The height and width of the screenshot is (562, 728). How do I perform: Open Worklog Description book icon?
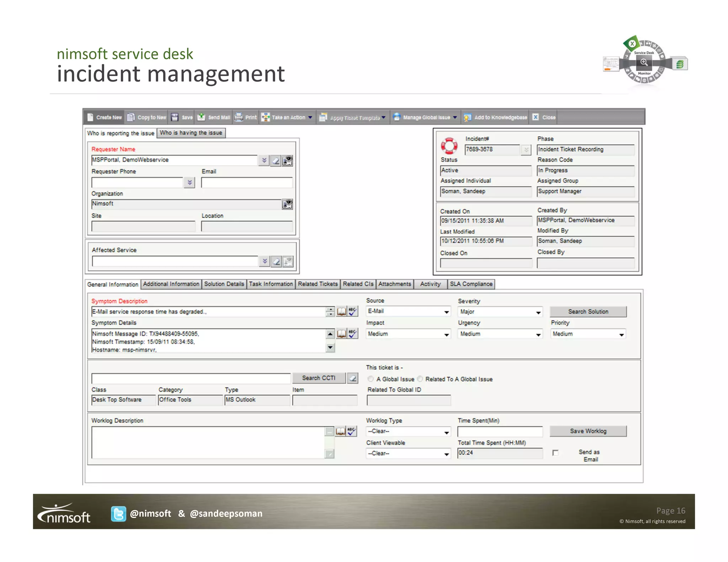[341, 431]
